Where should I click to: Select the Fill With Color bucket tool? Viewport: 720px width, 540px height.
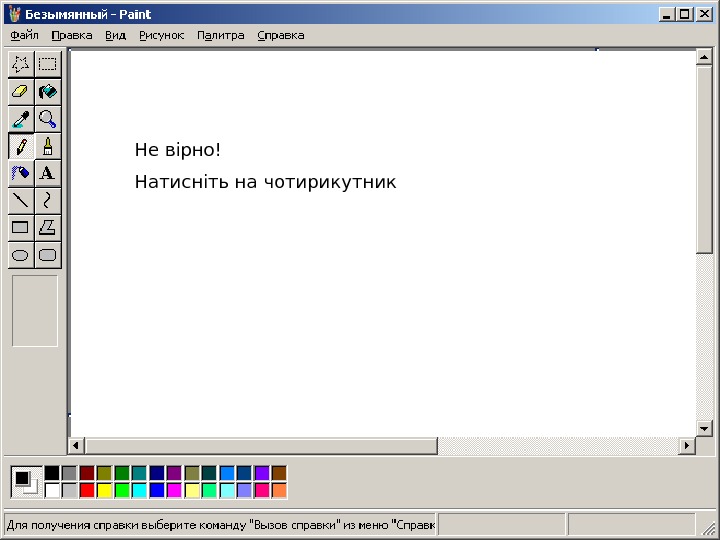[x=48, y=92]
